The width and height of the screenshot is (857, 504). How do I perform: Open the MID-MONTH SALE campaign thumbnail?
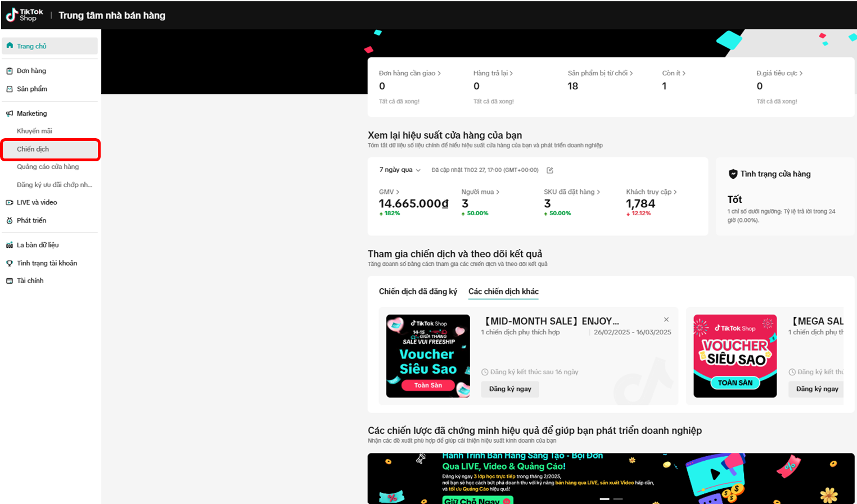(x=428, y=356)
